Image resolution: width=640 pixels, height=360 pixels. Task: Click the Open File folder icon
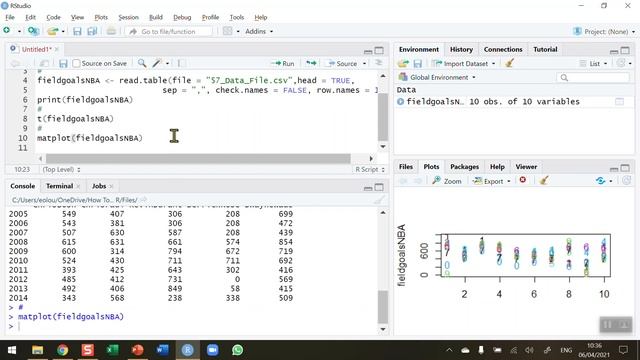click(52, 31)
